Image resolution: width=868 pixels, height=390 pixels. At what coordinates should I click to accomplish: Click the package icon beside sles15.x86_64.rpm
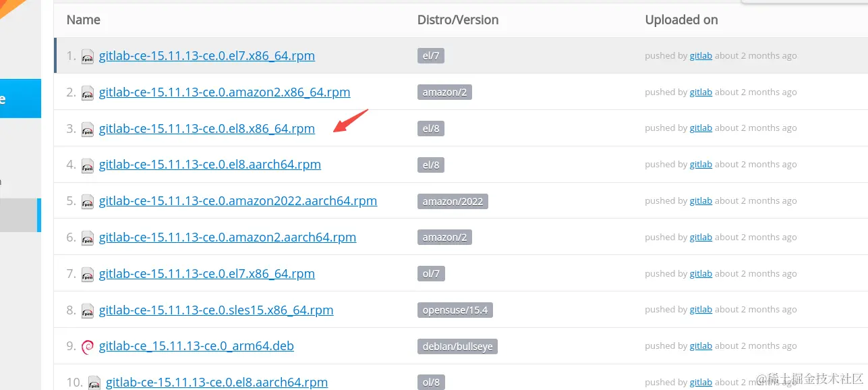(88, 311)
